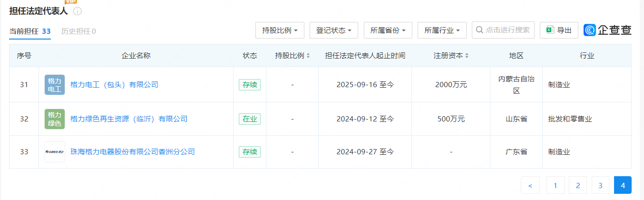Sort by 注册资本 column arrows
644x200 pixels.
[467, 56]
